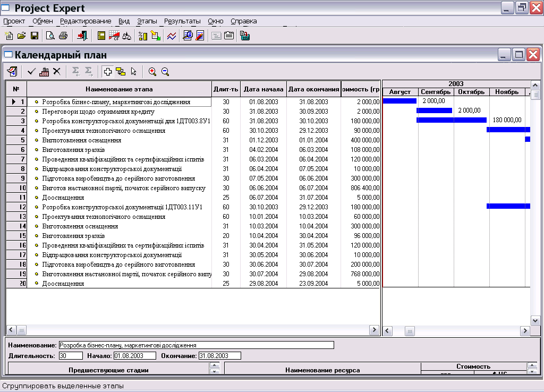Click the checkmark edit-stage icon

[31, 72]
